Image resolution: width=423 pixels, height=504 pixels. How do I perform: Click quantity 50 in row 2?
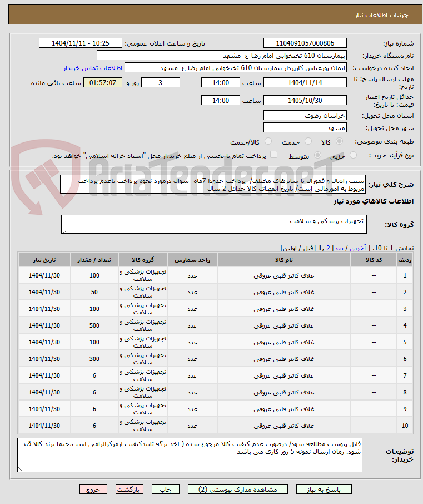pos(94,292)
